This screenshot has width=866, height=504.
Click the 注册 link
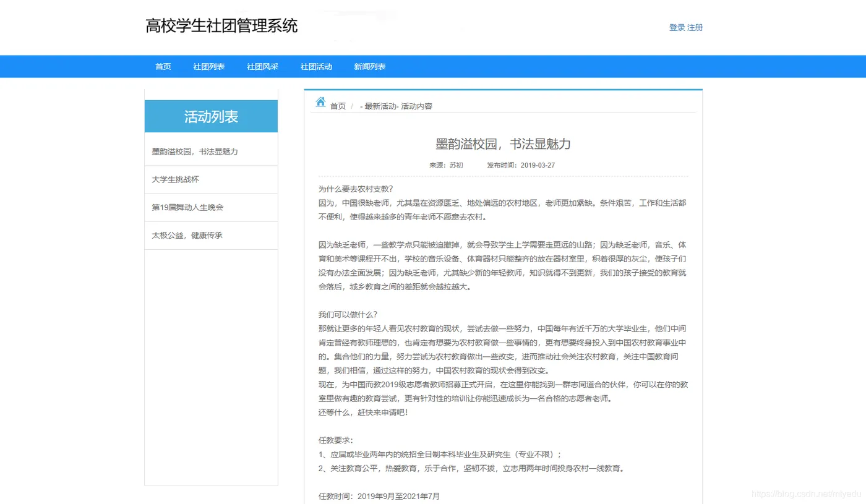tap(695, 28)
